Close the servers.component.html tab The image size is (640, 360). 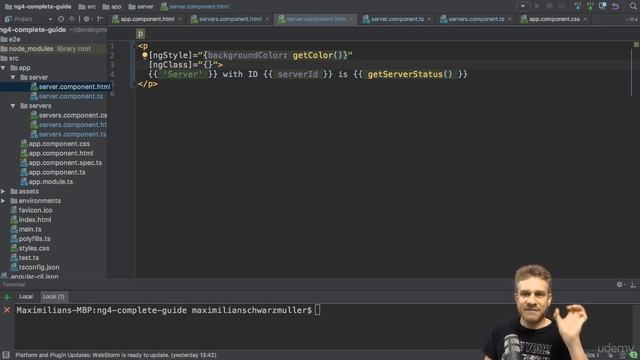tap(267, 19)
